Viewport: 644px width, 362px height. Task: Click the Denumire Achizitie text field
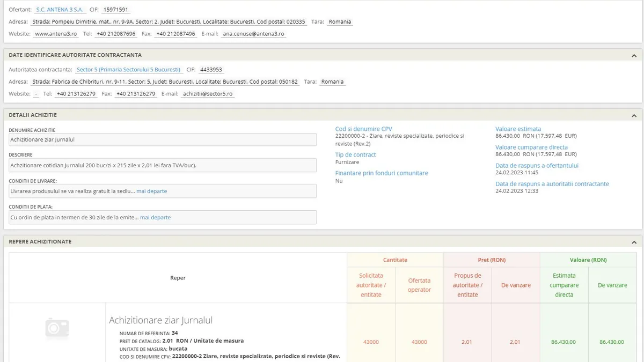point(163,139)
